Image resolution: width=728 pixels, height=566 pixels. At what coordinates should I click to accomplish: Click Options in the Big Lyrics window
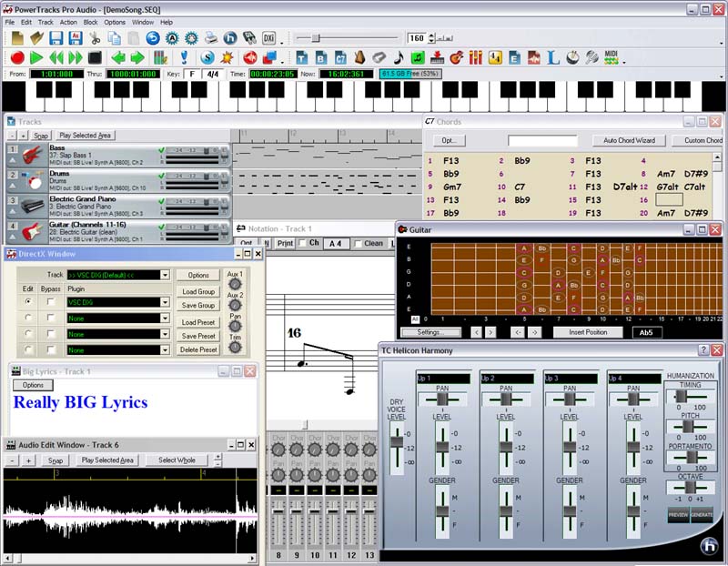click(33, 385)
